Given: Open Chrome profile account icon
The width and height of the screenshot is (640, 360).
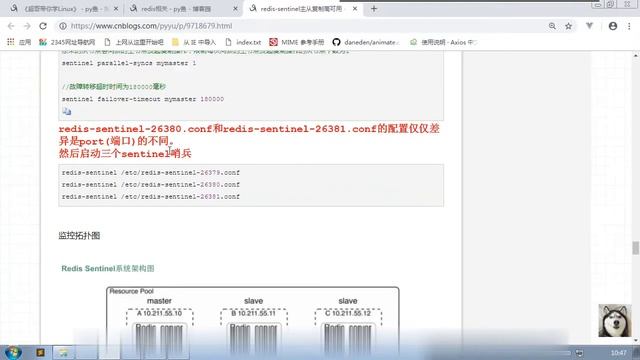Looking at the screenshot, I should (x=613, y=26).
